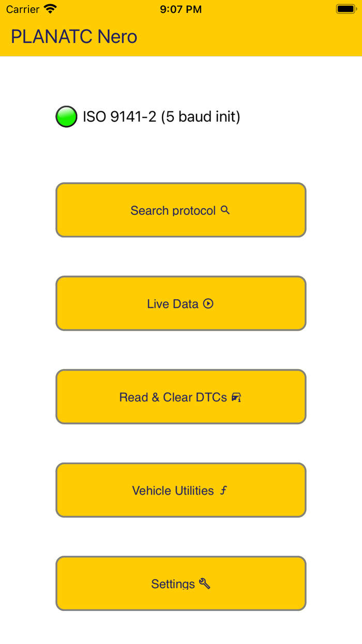Tap the wrench icon on Settings button
The image size is (362, 644).
(205, 583)
